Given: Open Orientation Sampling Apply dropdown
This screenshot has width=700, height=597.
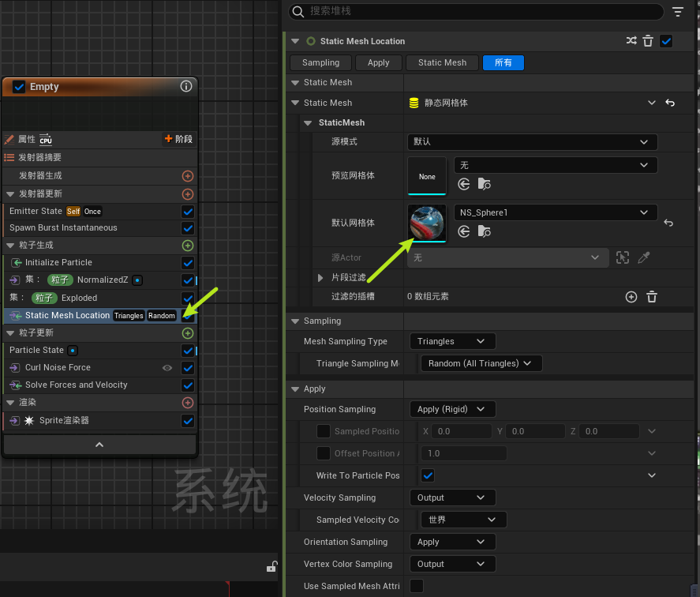Looking at the screenshot, I should click(x=452, y=542).
